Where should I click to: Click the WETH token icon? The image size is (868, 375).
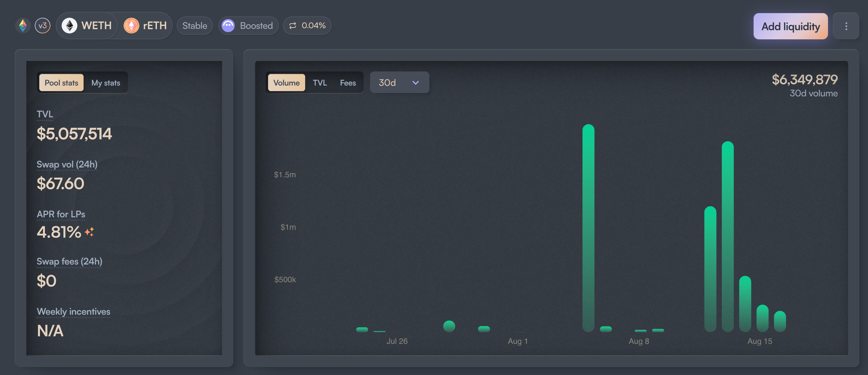coord(69,26)
